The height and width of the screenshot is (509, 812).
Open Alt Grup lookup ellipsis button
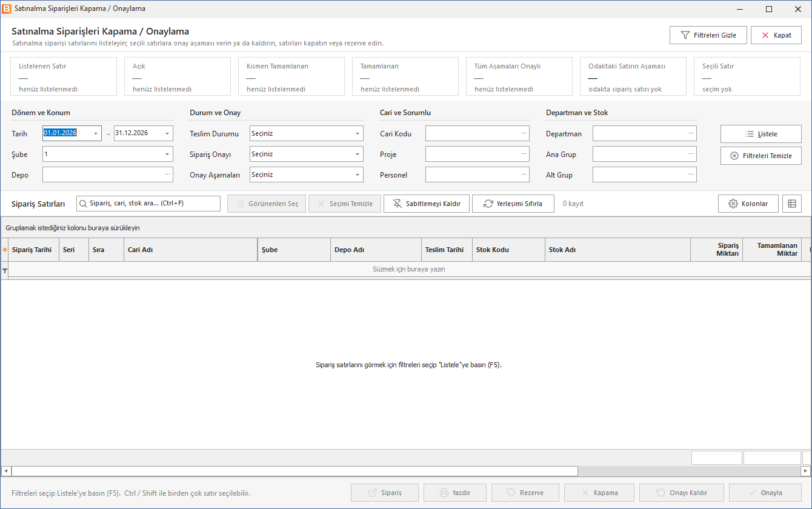(x=691, y=175)
